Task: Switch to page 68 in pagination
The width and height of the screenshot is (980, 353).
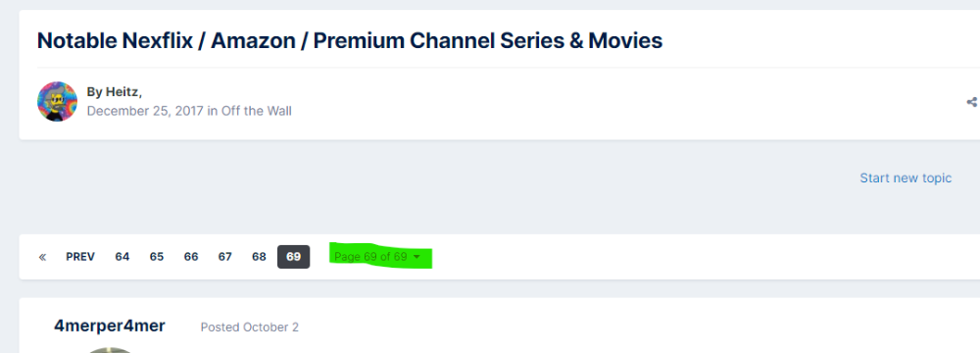Action: point(259,257)
